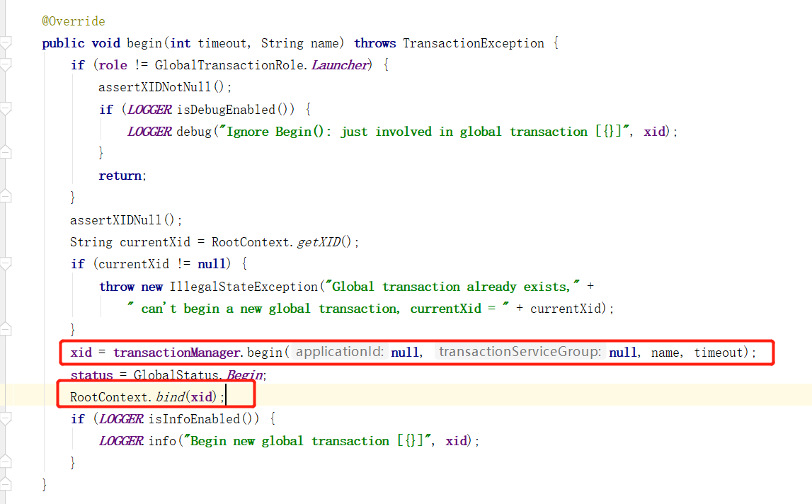Click the italic "bind" method
The image size is (812, 504).
[171, 397]
